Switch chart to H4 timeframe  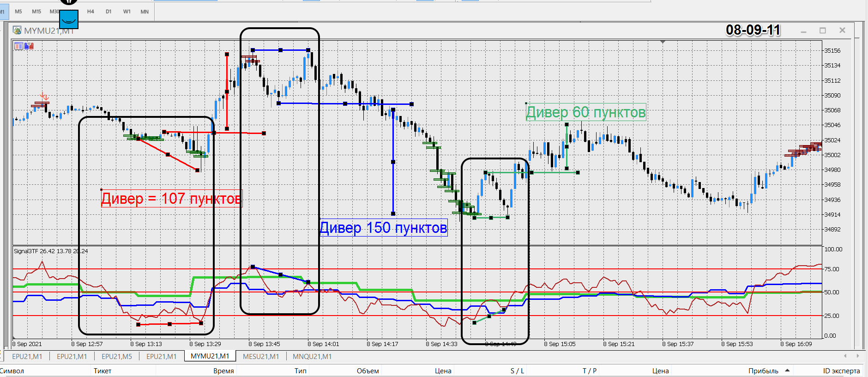[90, 12]
